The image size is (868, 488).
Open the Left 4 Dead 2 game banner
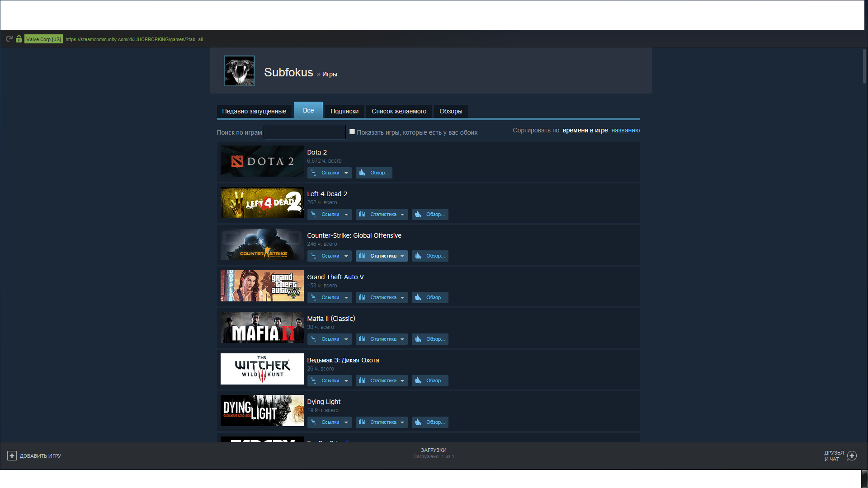click(x=262, y=203)
